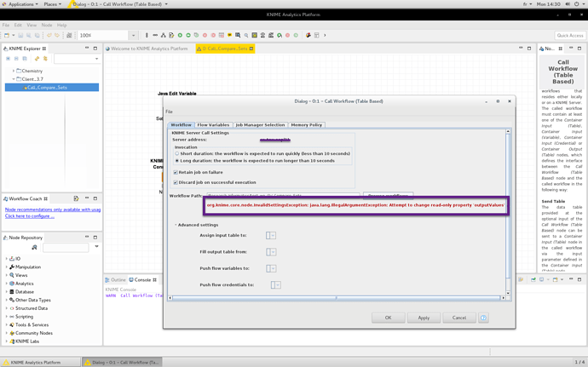588x367 pixels.
Task: Open the dialog's File menu
Action: [x=169, y=112]
